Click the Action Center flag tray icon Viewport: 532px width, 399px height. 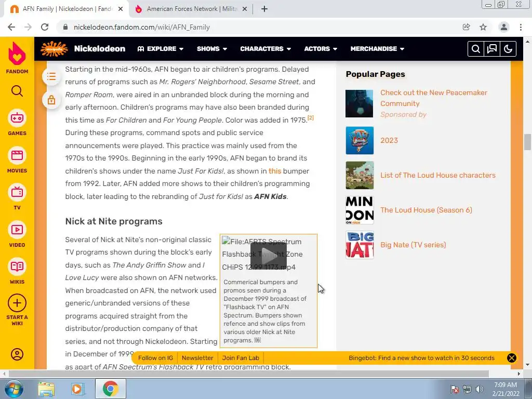(455, 389)
